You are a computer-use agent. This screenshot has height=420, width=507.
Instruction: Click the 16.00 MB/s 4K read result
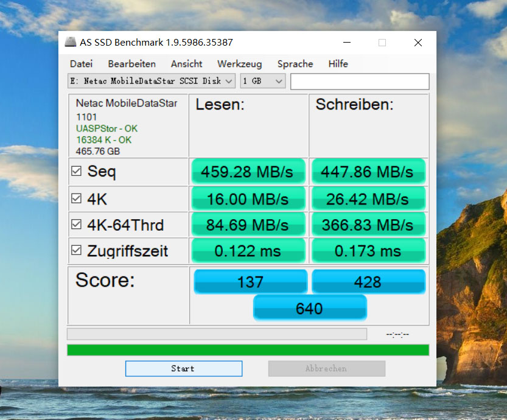248,198
